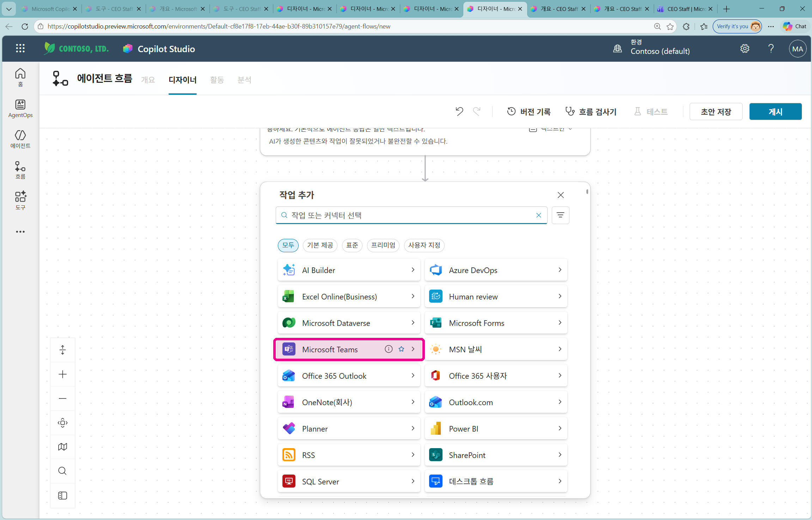This screenshot has height=520, width=812.
Task: Open AgentOps in the left sidebar
Action: click(20, 109)
